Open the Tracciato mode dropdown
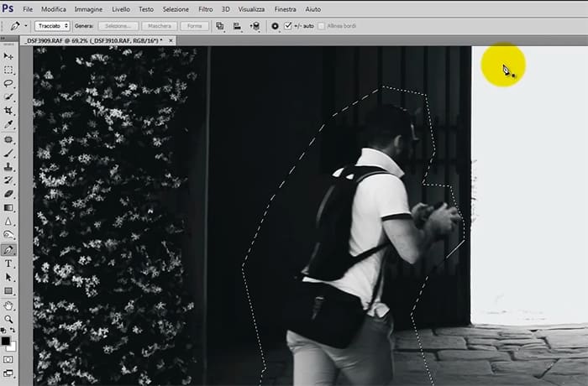 pos(52,26)
